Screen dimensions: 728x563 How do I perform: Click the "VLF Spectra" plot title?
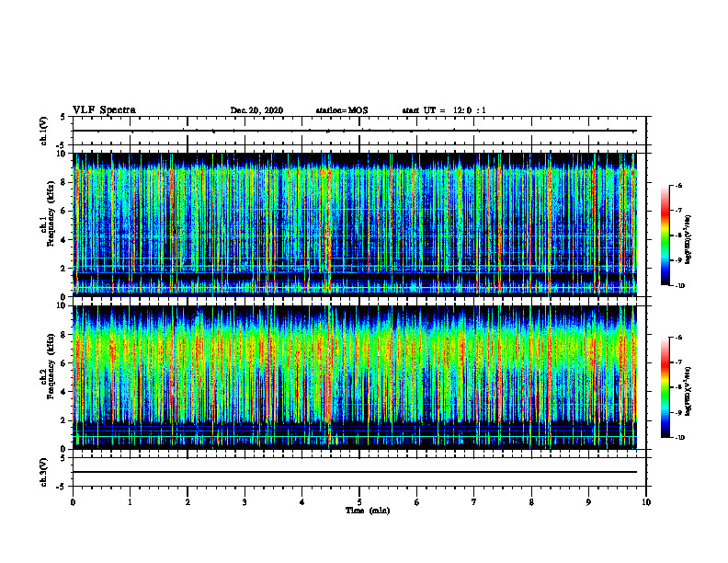pos(104,109)
